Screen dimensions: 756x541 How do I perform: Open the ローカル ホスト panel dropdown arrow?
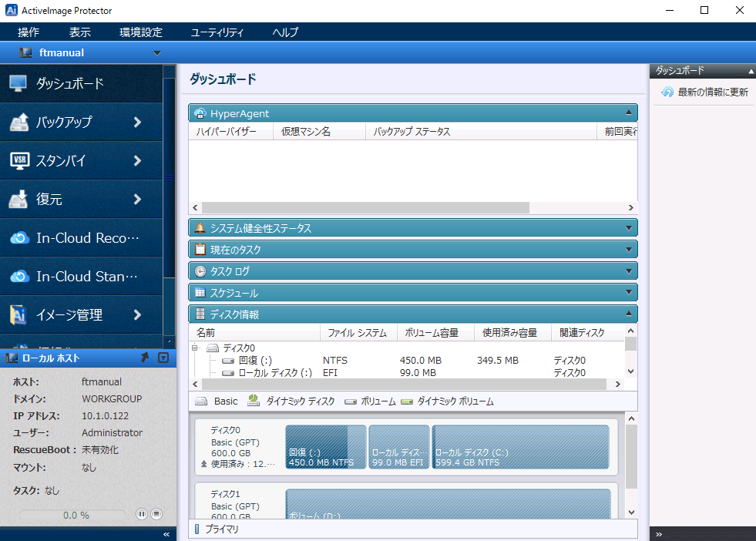coord(163,358)
